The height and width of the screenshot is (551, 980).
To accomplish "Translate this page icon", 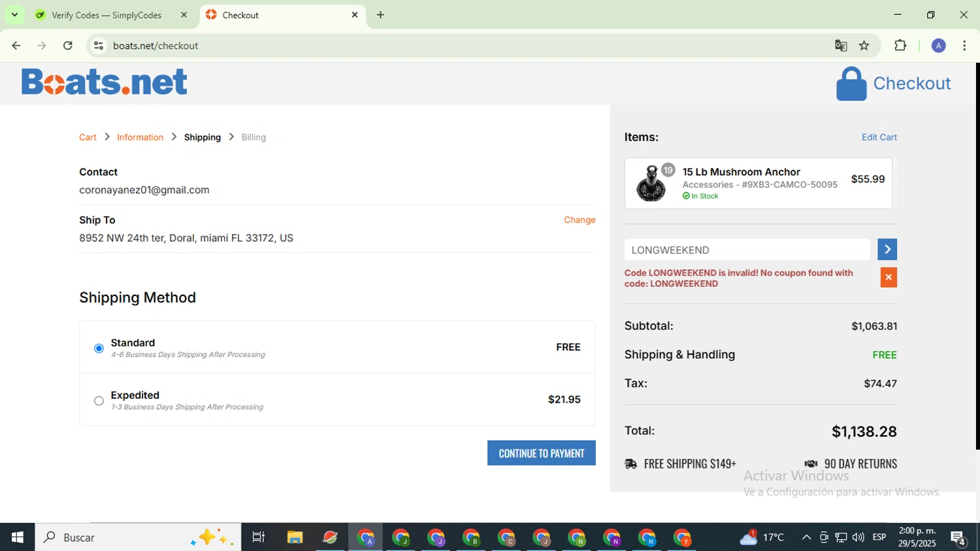I will point(841,46).
